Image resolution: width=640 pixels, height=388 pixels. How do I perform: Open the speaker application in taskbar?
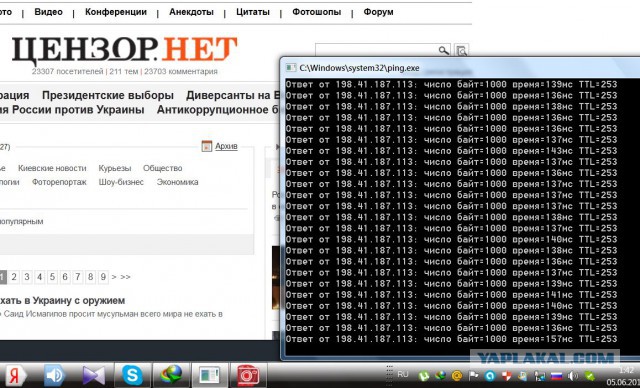coord(55,375)
